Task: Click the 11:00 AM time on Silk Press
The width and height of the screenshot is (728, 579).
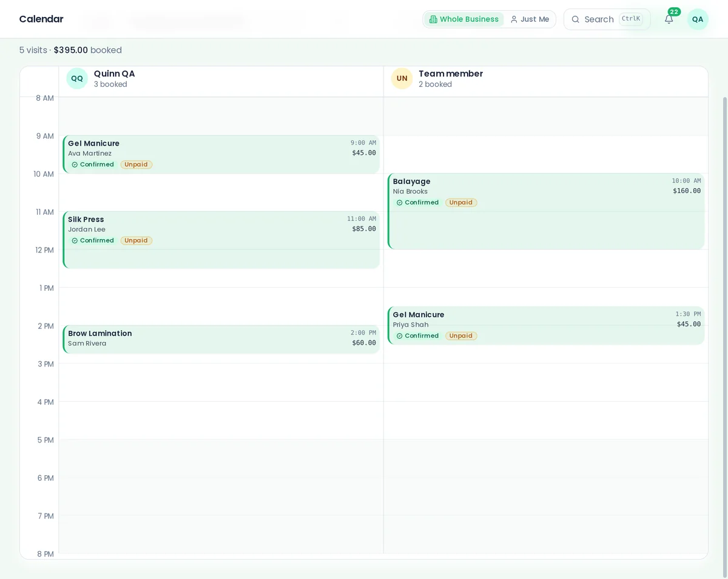Action: 362,219
